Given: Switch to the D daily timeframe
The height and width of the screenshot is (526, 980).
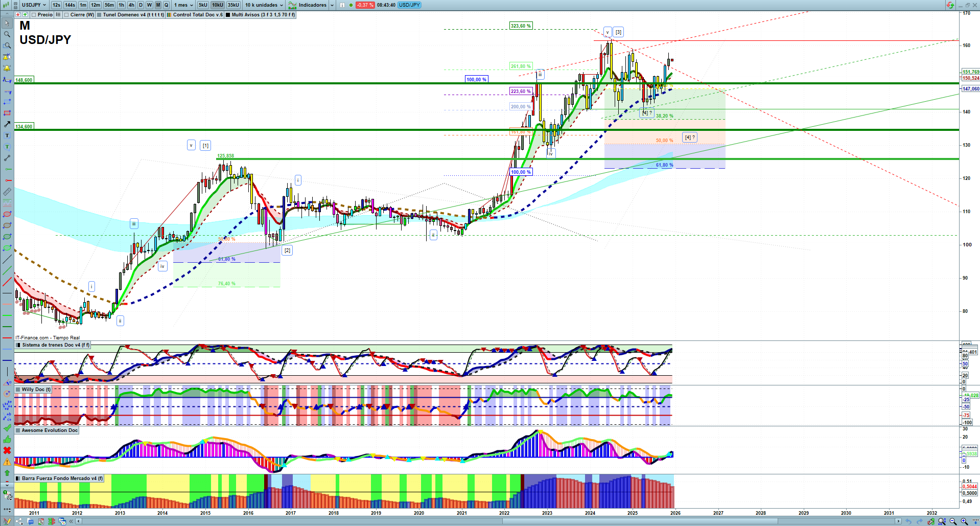Looking at the screenshot, I should [141, 5].
